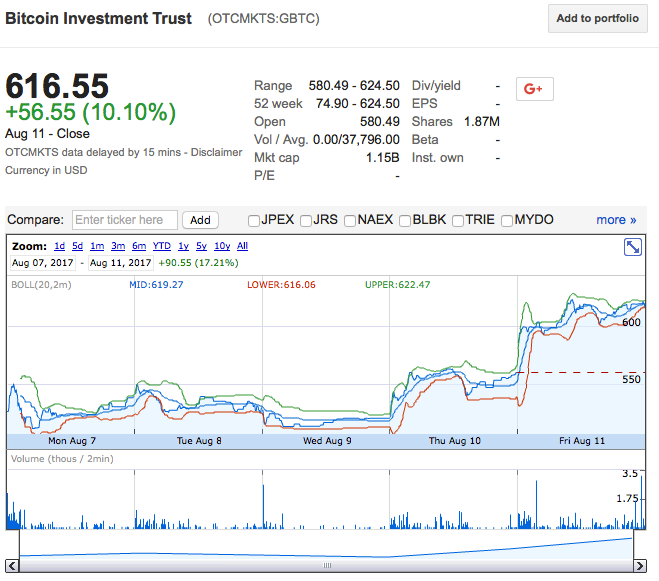Click the Thu Aug 10 timeline label

455,441
